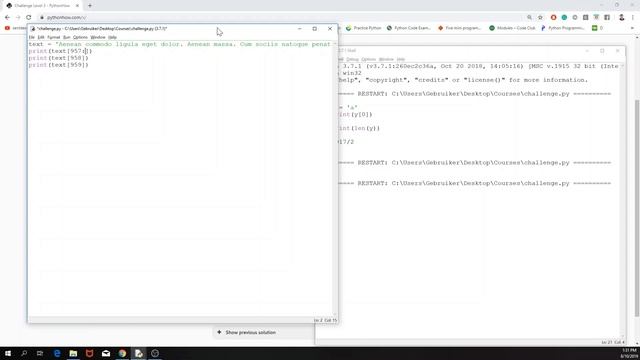The image size is (640, 360).
Task: Open Modules – Code Club bookmark
Action: tap(512, 28)
